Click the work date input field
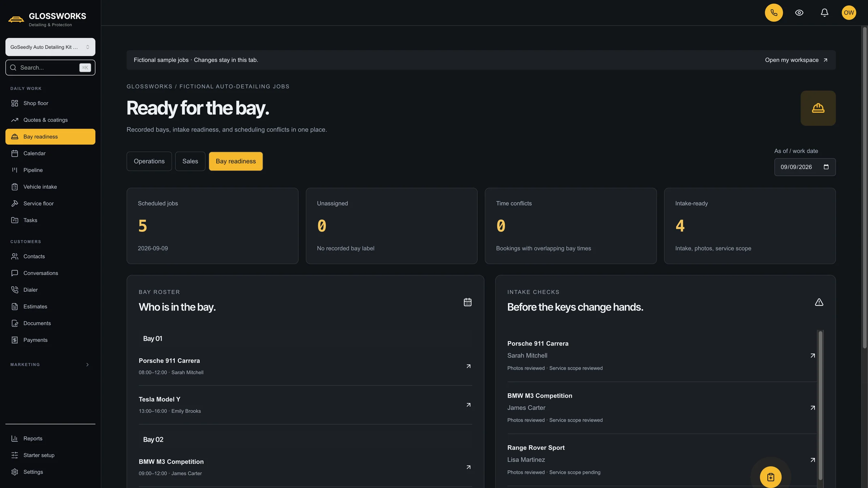This screenshot has width=868, height=488. coord(805,167)
